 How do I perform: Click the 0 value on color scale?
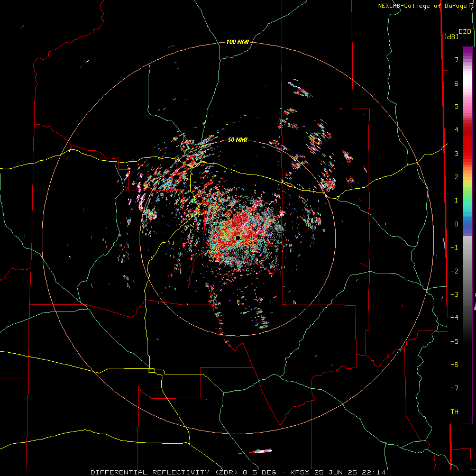[456, 224]
